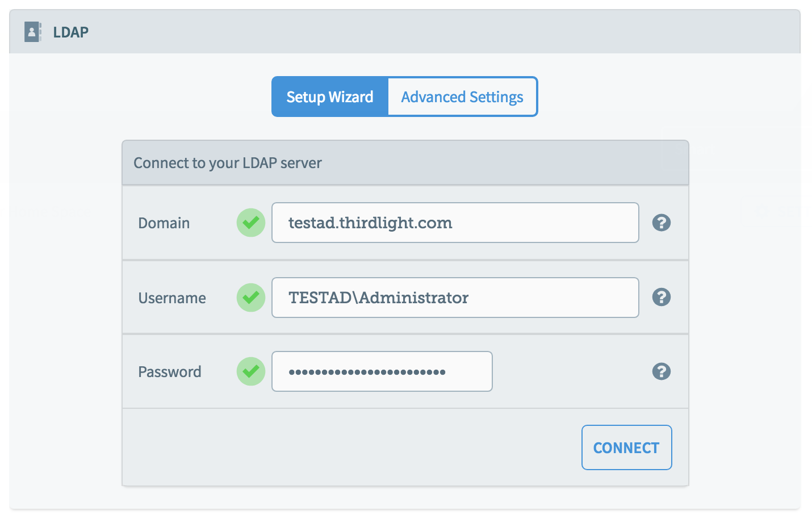Switch to the Advanced Settings tab
Image resolution: width=812 pixels, height=519 pixels.
coord(462,97)
